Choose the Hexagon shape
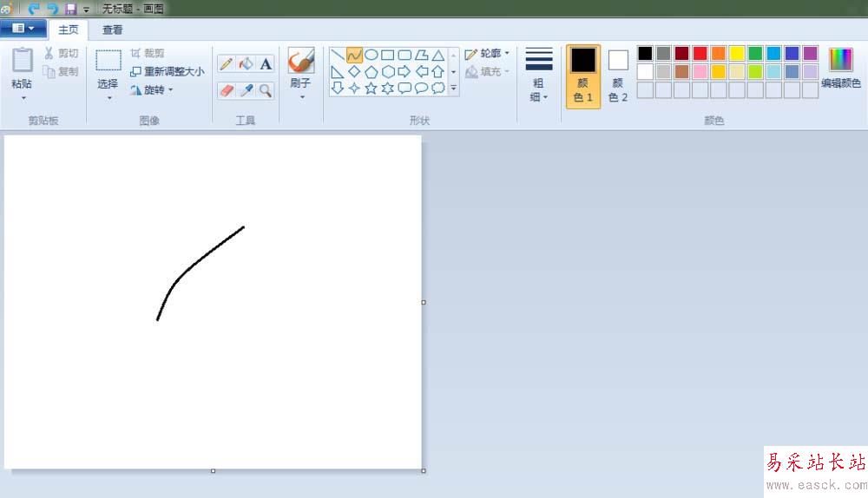 point(388,71)
